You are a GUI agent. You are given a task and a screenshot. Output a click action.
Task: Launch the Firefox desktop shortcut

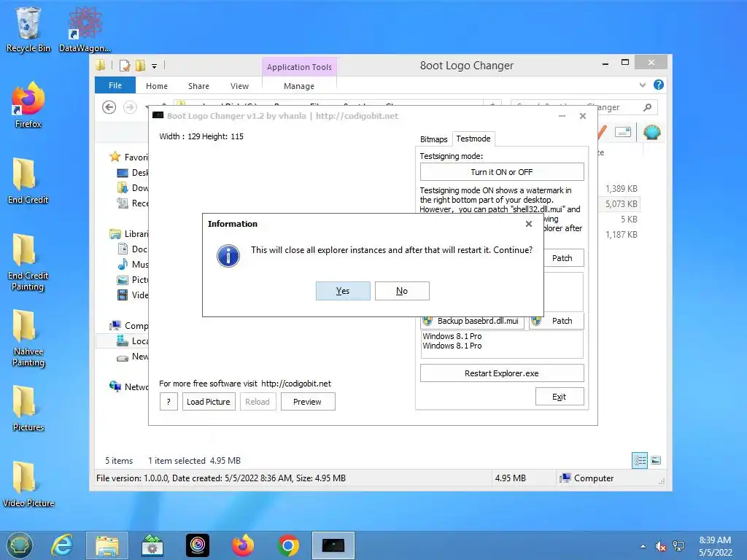point(28,105)
